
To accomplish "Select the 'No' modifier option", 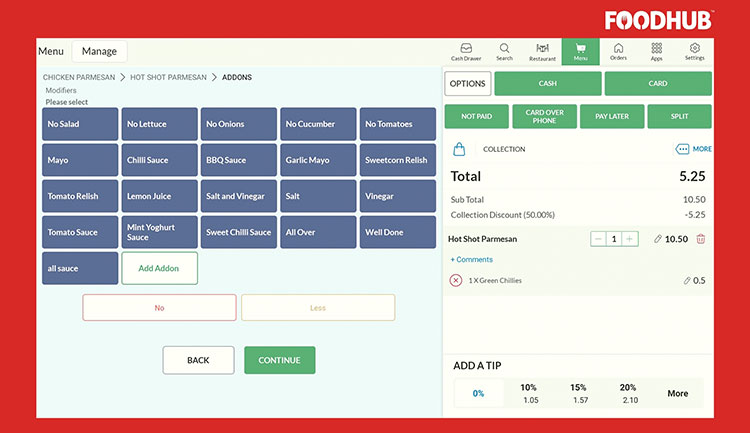I will pos(159,308).
